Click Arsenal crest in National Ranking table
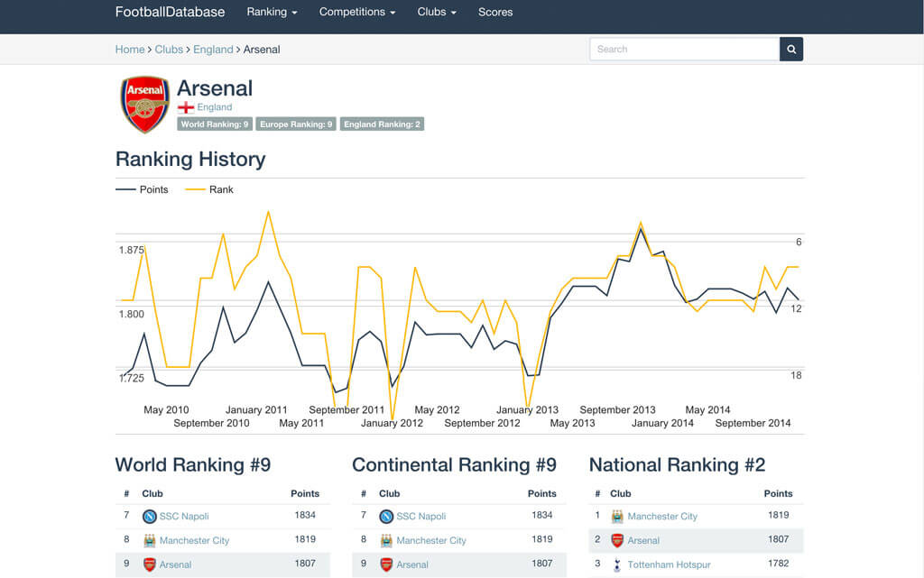The image size is (924, 578). point(617,540)
